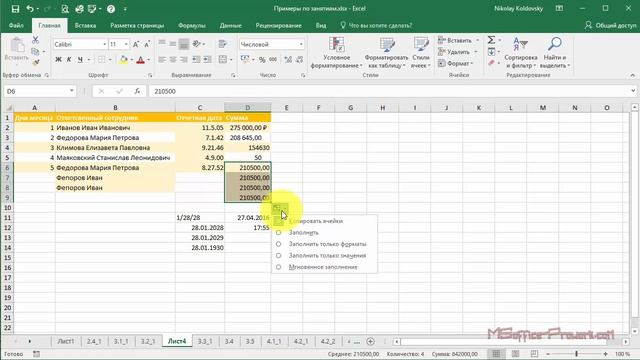Switch to the Данные tab
Screen dimensions: 640x360
click(x=231, y=25)
